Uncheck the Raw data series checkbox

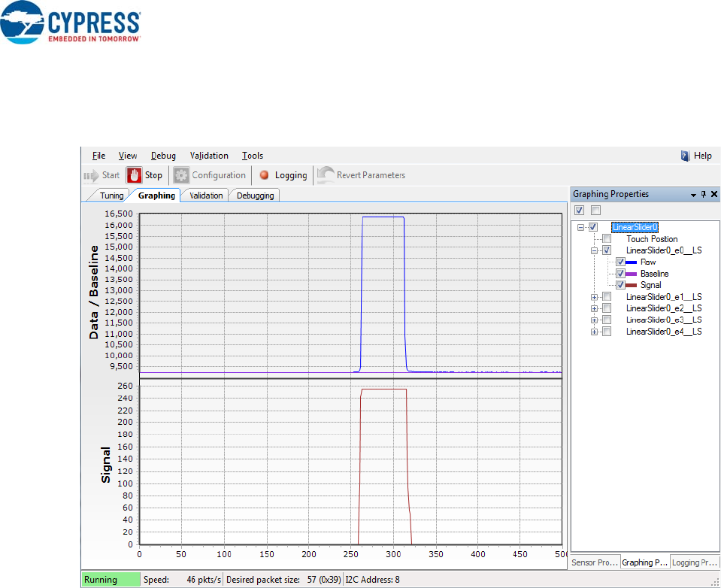(x=620, y=262)
